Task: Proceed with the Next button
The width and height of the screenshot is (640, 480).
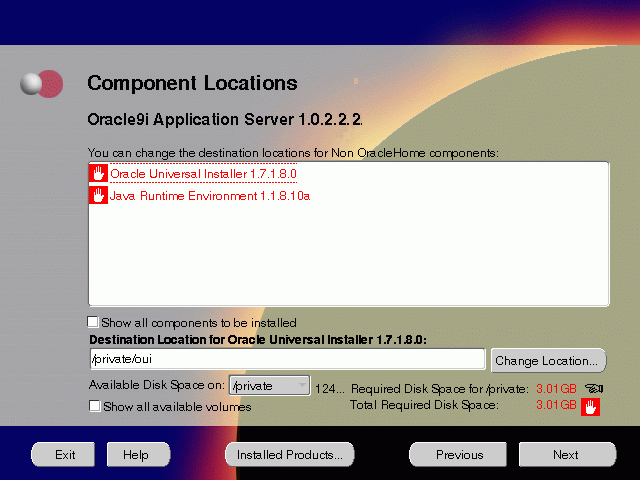Action: coord(567,454)
